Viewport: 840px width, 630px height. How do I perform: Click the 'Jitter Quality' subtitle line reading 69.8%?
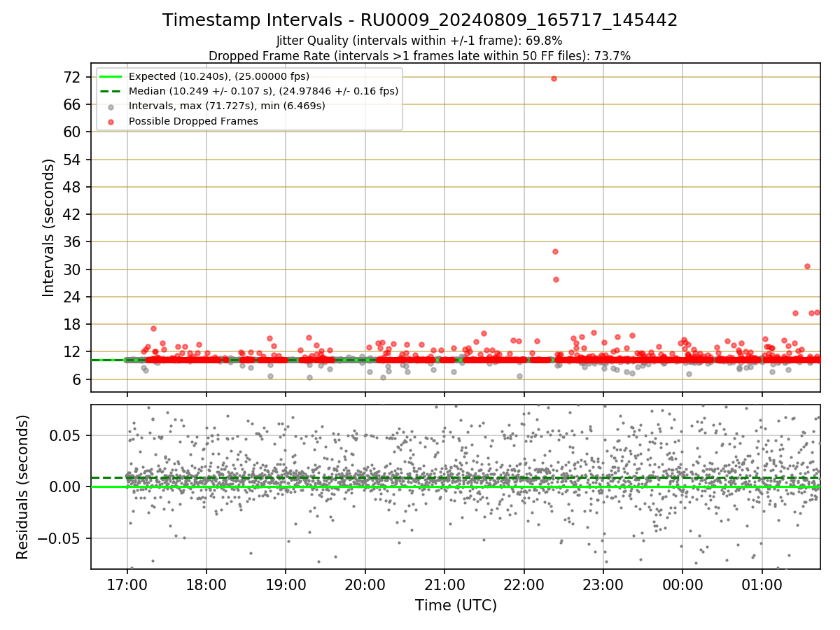[x=419, y=41]
